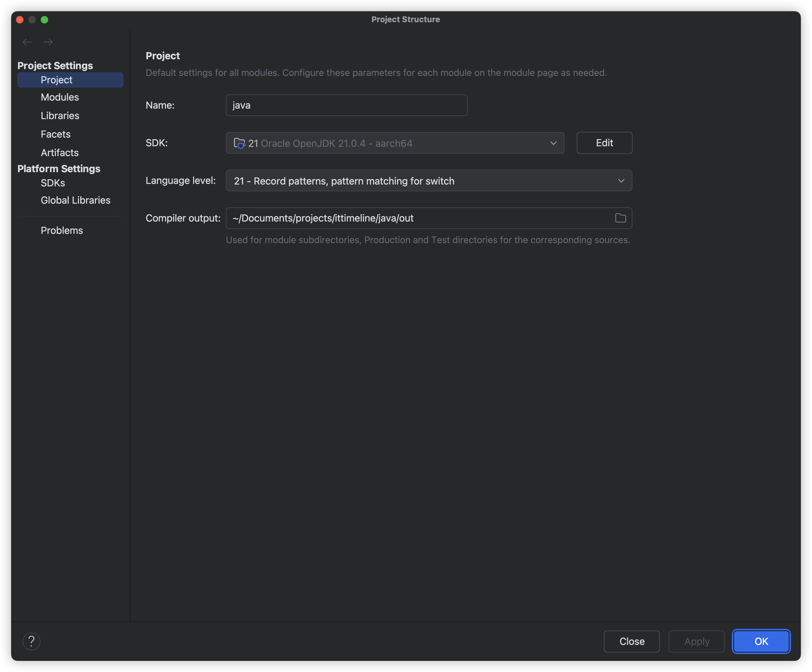Select Global Libraries in sidebar

coord(75,200)
